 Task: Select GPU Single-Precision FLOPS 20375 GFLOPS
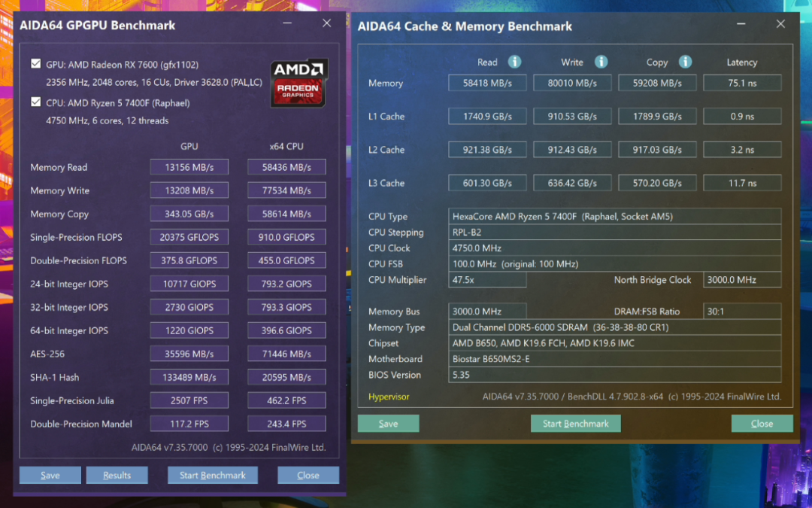189,237
